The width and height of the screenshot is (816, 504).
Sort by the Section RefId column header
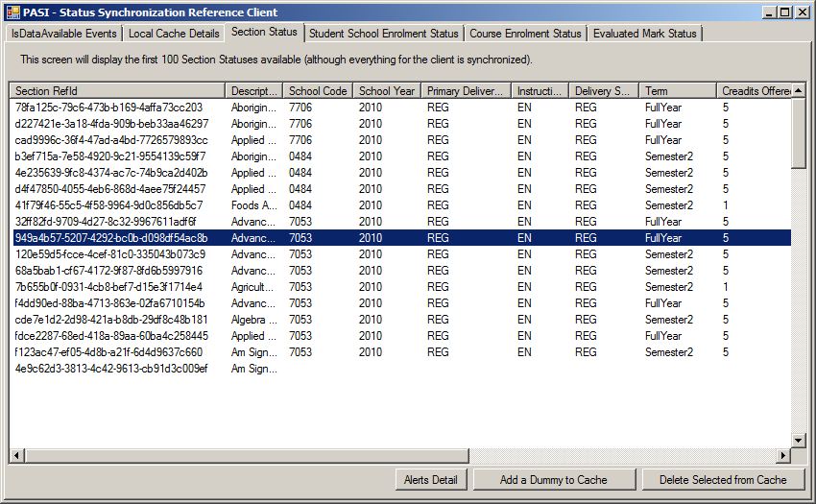(117, 91)
